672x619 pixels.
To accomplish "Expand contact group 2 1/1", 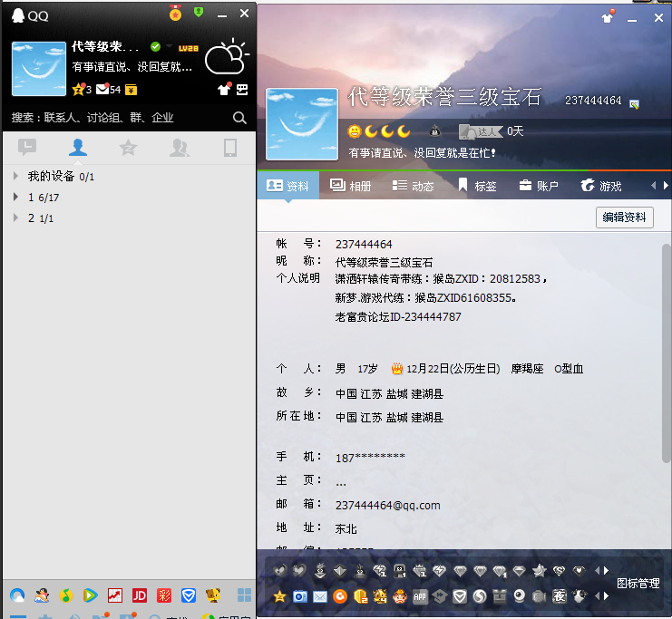I will 15,218.
